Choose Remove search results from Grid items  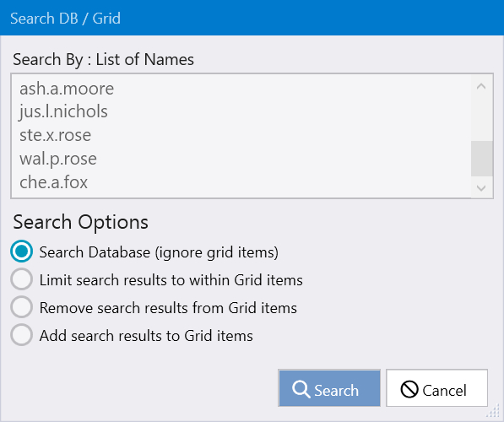(22, 307)
